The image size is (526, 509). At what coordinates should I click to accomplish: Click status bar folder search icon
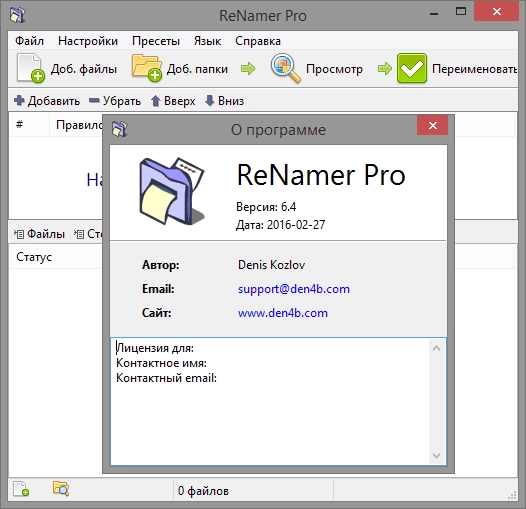[x=61, y=489]
